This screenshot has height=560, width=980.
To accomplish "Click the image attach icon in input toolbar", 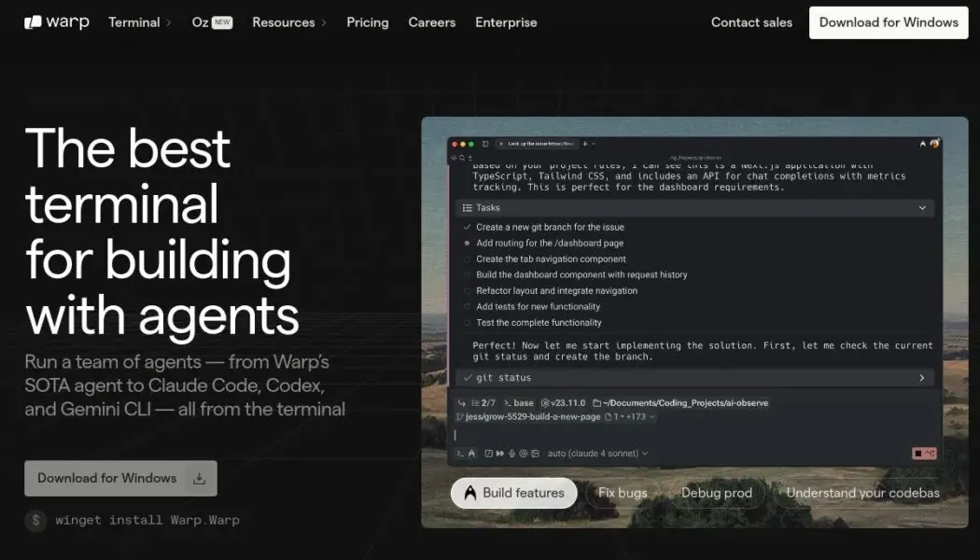I will click(x=535, y=453).
